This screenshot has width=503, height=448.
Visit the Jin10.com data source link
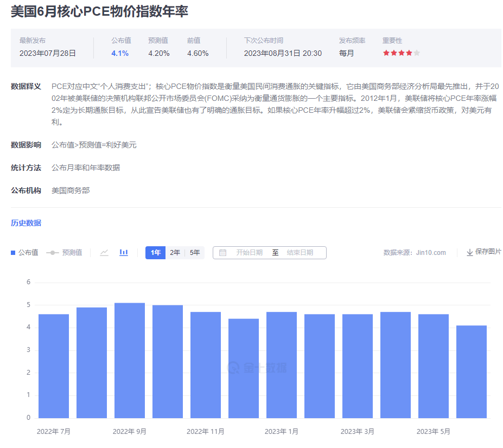431,252
